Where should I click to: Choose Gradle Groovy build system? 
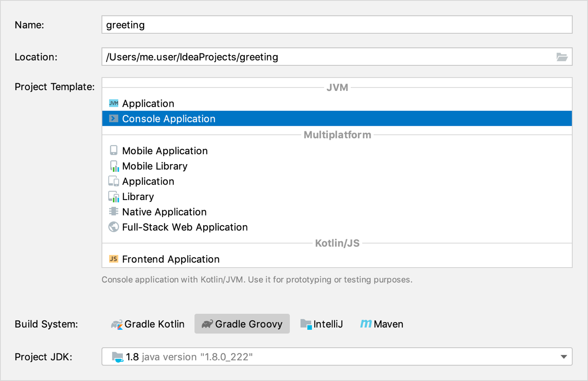(x=242, y=324)
